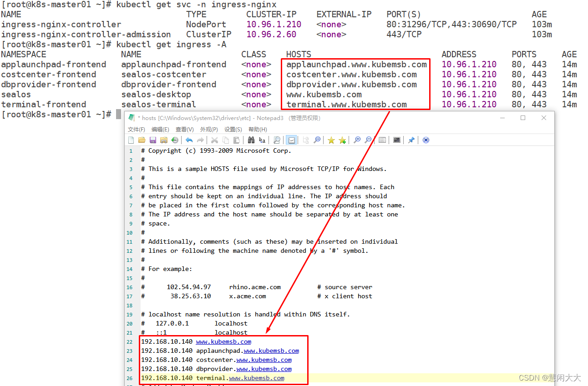
Task: Toggle the Always On Top pin icon
Action: pyautogui.click(x=411, y=140)
